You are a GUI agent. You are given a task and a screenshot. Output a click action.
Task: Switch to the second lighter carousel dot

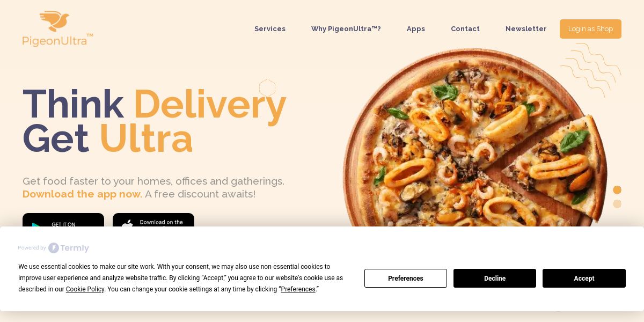pos(617,204)
